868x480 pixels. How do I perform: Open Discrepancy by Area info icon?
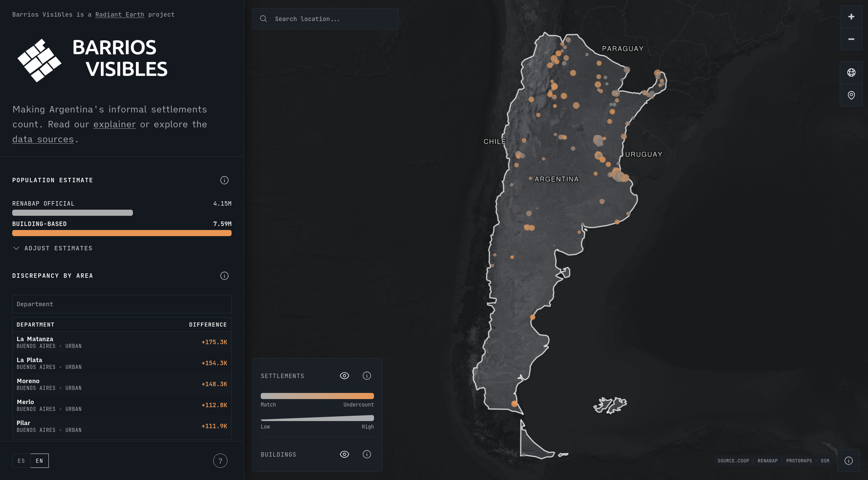(224, 276)
